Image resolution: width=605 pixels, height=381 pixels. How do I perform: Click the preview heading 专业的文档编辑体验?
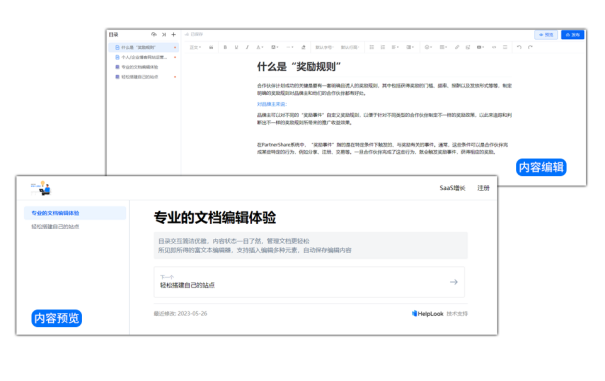[215, 218]
